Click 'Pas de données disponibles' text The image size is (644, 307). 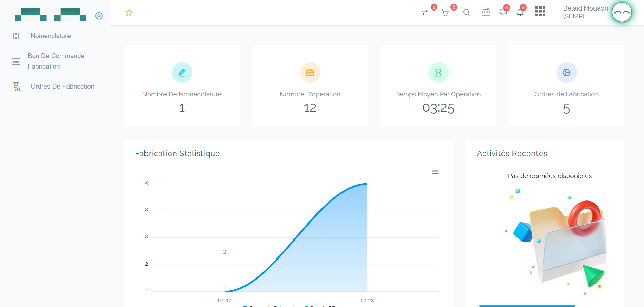click(x=550, y=176)
